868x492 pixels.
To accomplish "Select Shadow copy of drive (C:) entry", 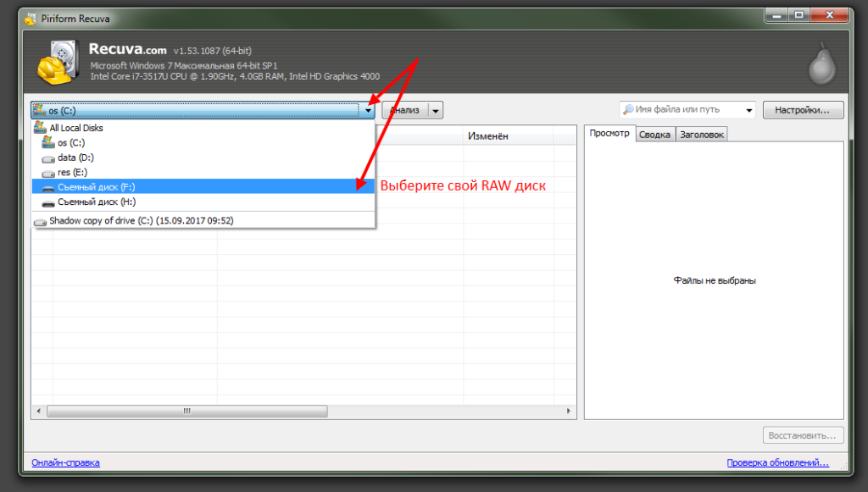I will coord(203,220).
